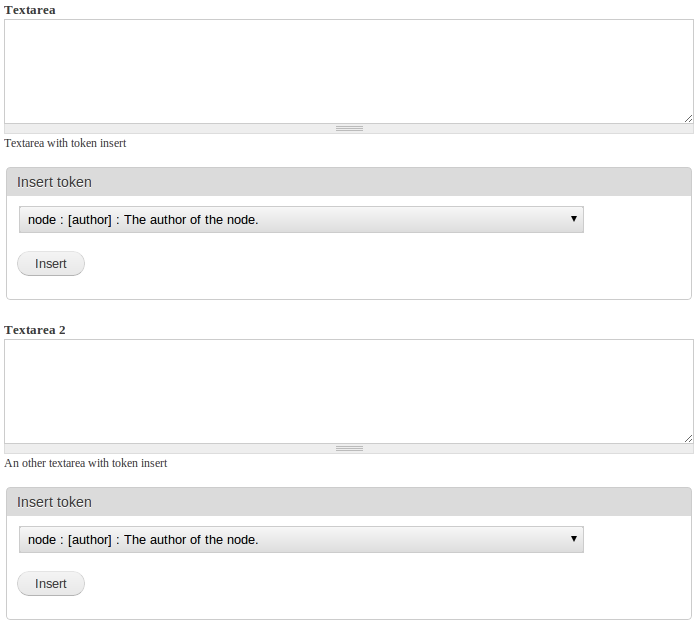Click inside the Textarea 2 field
698x627 pixels.
click(x=349, y=392)
